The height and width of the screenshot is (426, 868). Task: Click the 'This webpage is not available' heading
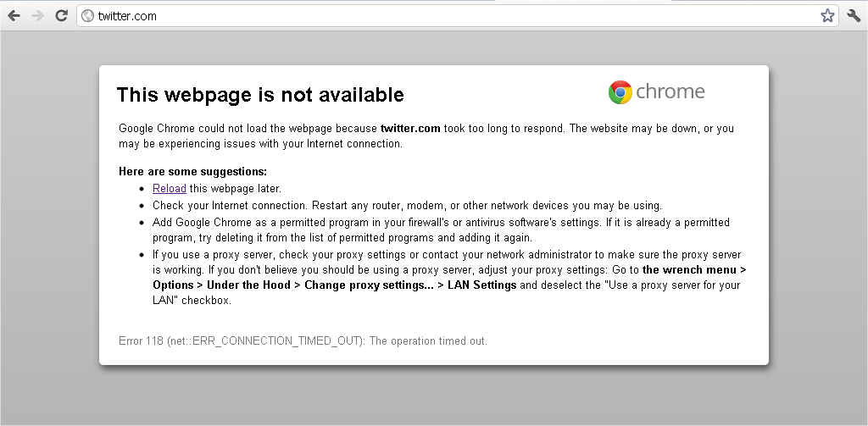[x=260, y=94]
